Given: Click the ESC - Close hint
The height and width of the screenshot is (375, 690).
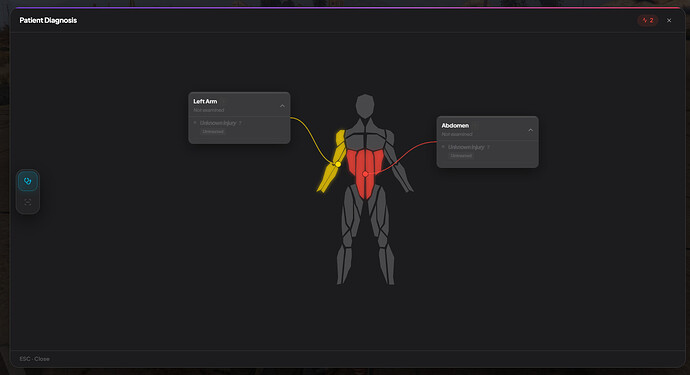Looking at the screenshot, I should [34, 359].
